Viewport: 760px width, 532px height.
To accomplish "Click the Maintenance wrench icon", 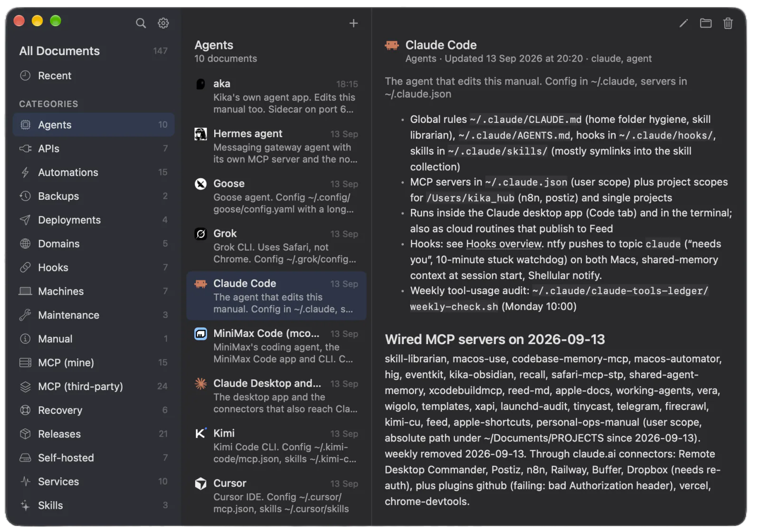I will [x=25, y=315].
